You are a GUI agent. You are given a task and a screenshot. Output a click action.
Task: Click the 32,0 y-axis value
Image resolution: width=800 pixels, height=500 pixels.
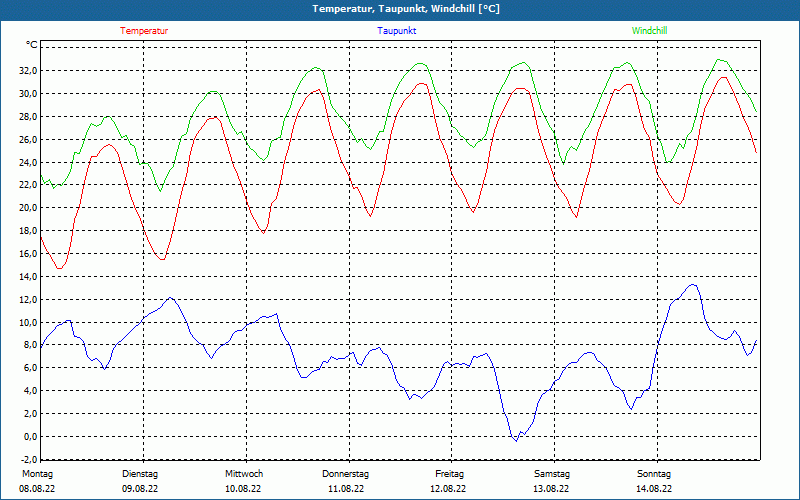pyautogui.click(x=28, y=70)
